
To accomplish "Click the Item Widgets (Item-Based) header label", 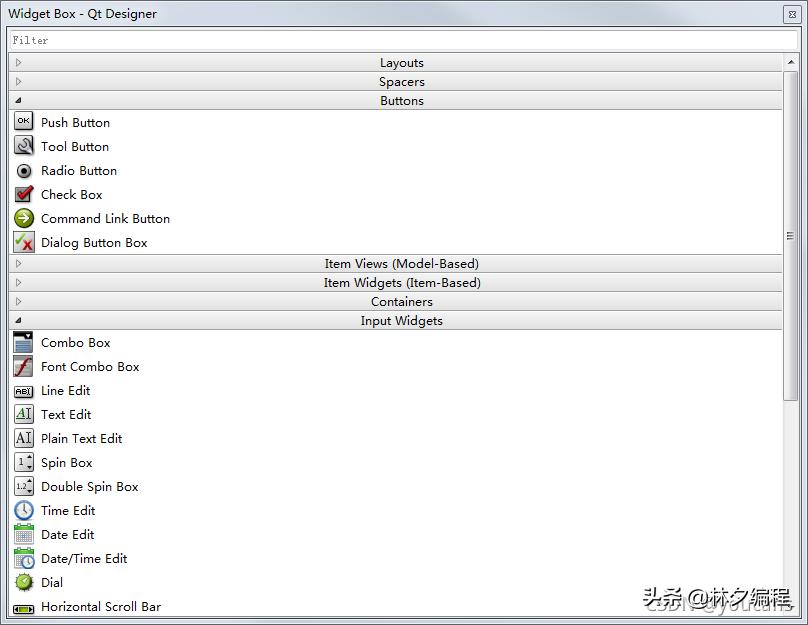I will (x=402, y=283).
